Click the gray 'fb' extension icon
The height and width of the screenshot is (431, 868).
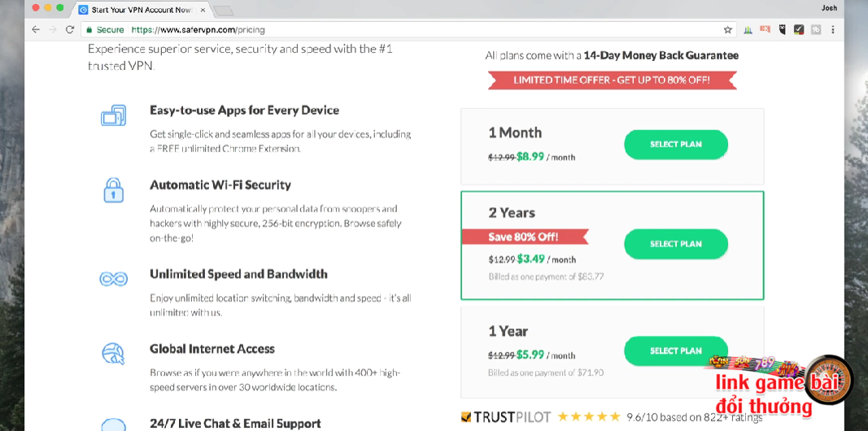point(816,29)
